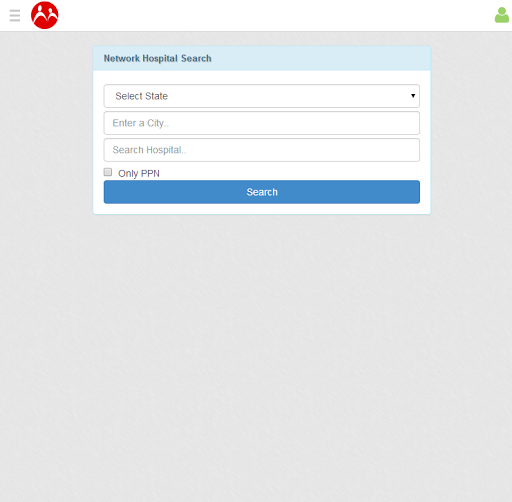Place cursor in hospital name box

pos(262,150)
